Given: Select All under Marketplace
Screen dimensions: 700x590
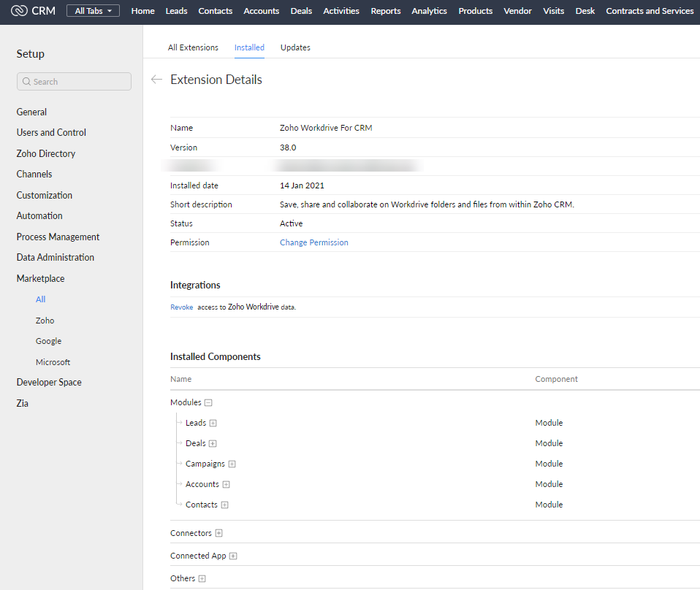Looking at the screenshot, I should click(40, 299).
